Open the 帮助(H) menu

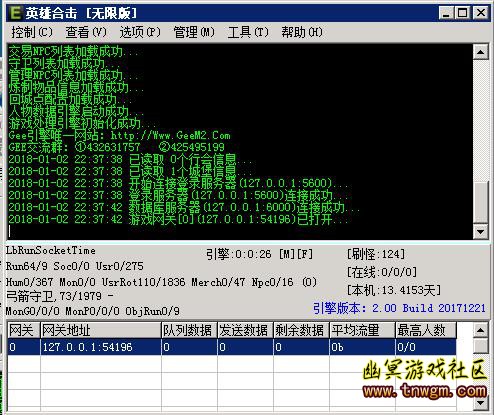tap(302, 32)
